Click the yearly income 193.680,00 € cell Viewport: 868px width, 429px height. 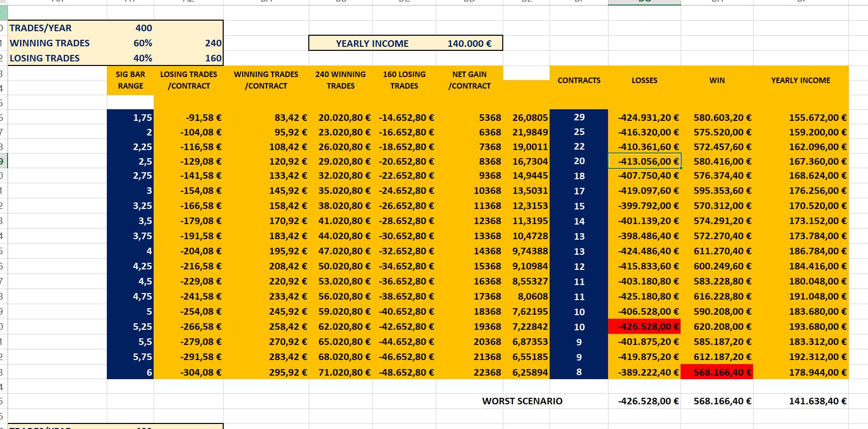coord(801,327)
